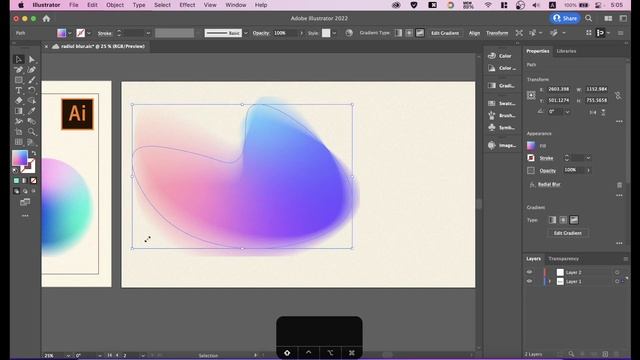Expand opacity slider arrow in Appearance
This screenshot has height=360, width=640.
coord(588,170)
